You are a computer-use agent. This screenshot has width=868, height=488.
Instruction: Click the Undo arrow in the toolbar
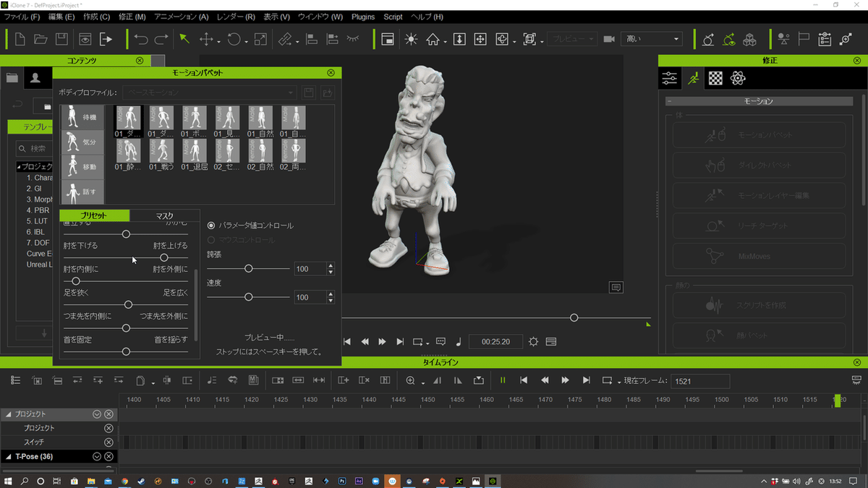click(x=141, y=39)
